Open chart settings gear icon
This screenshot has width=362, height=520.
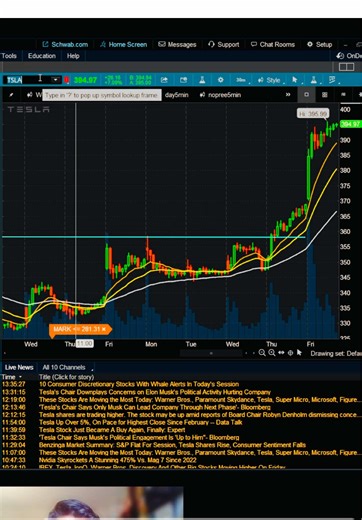click(220, 80)
